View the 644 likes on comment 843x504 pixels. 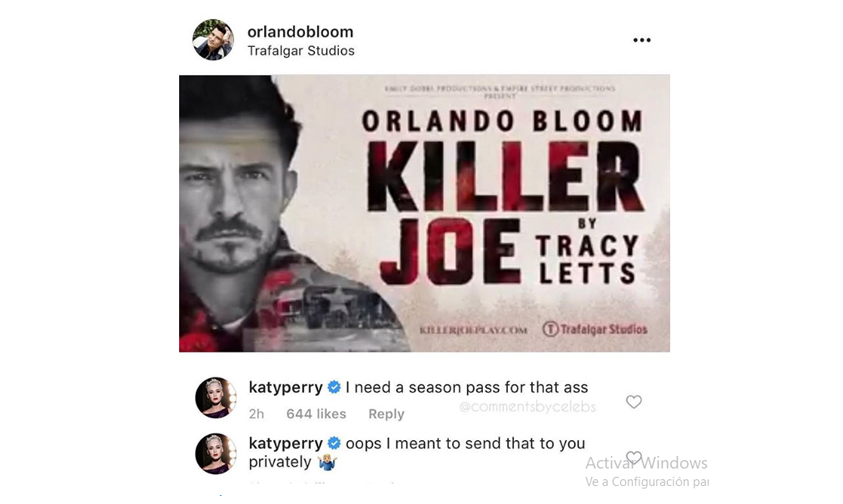click(x=316, y=414)
